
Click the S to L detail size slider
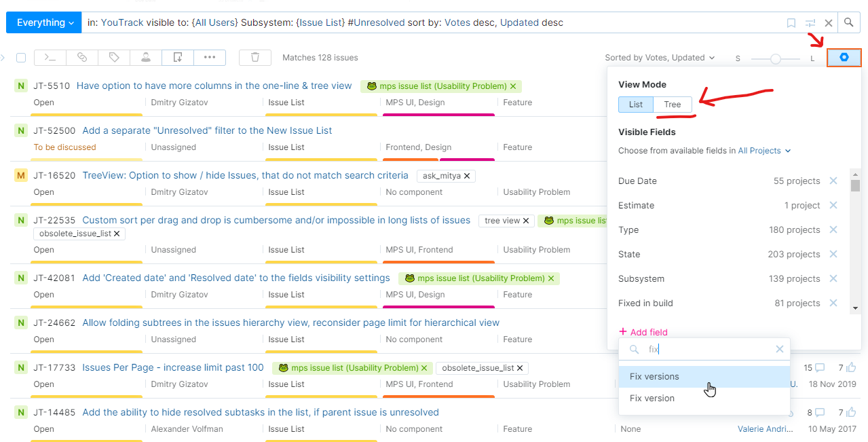click(x=775, y=59)
